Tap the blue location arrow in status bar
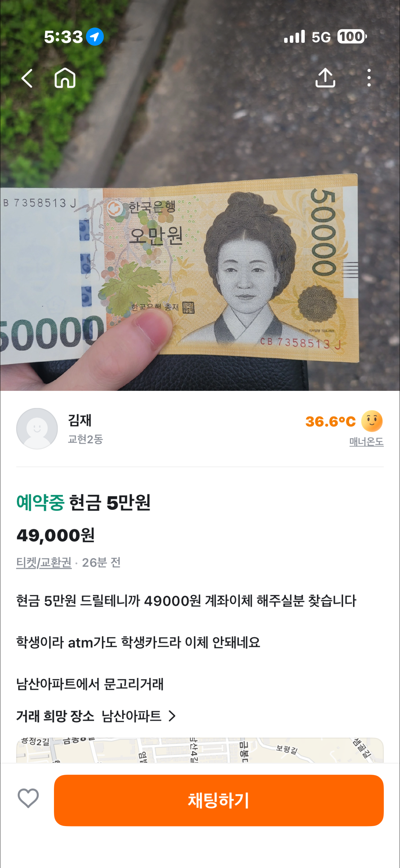Screen dimensions: 400x868 [x=95, y=36]
